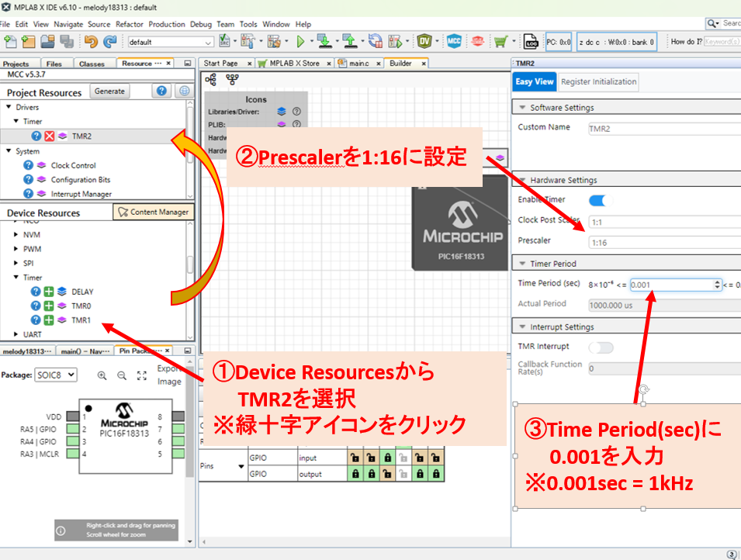This screenshot has width=741, height=560.
Task: Click the Undo arrow in toolbar
Action: (91, 41)
